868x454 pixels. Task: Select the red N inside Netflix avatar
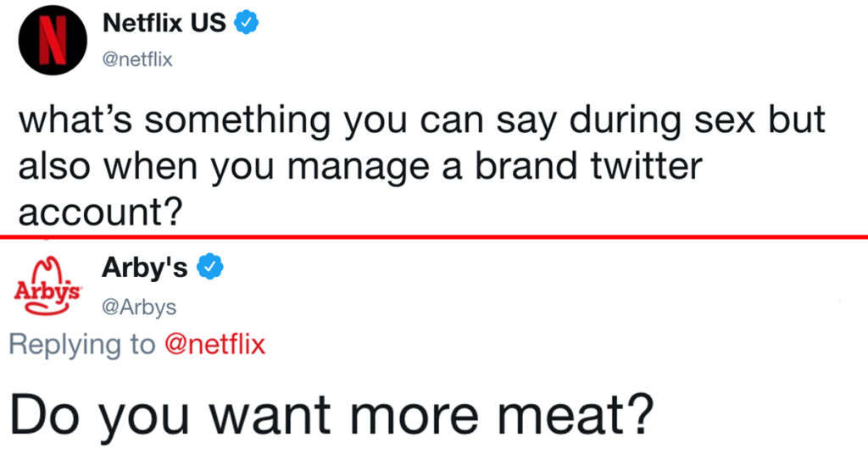point(53,41)
